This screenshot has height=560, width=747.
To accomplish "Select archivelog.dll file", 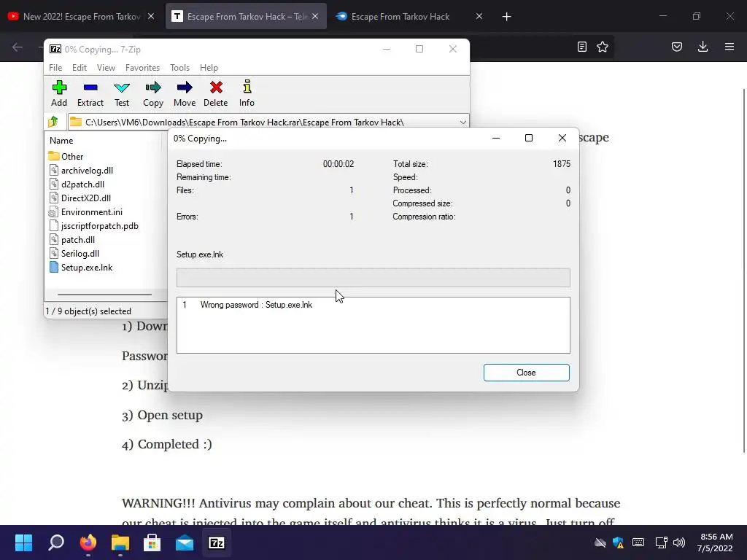I will [81, 170].
